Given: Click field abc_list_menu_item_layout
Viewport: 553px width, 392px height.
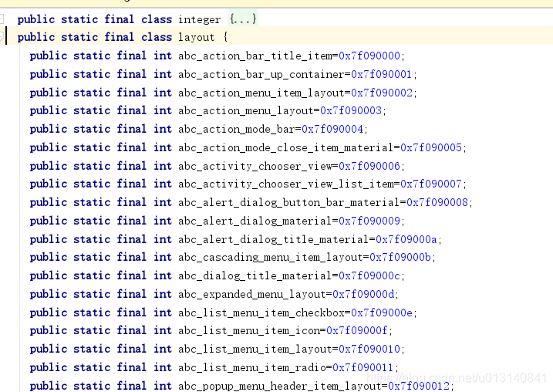Looking at the screenshot, I should 255,349.
